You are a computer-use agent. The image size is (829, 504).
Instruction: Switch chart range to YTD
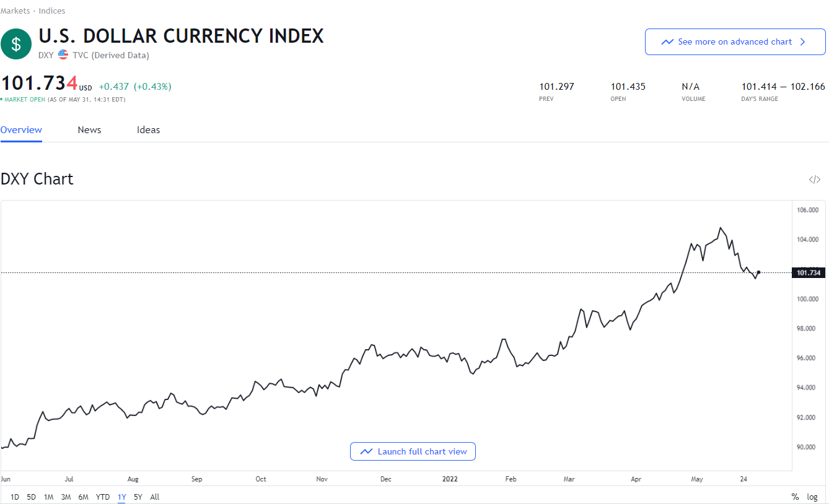coord(103,497)
